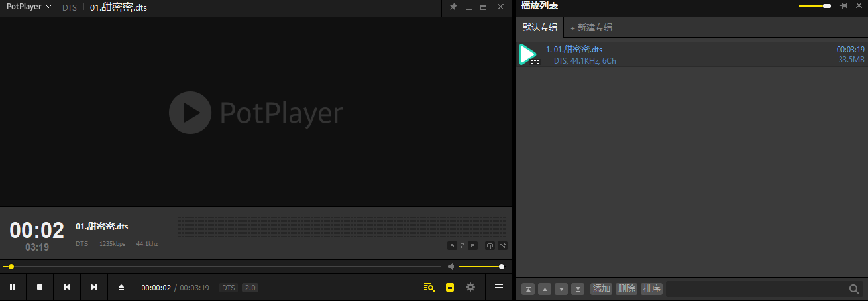This screenshot has height=301, width=868.
Task: Click the large 00:02 time display
Action: coord(37,230)
